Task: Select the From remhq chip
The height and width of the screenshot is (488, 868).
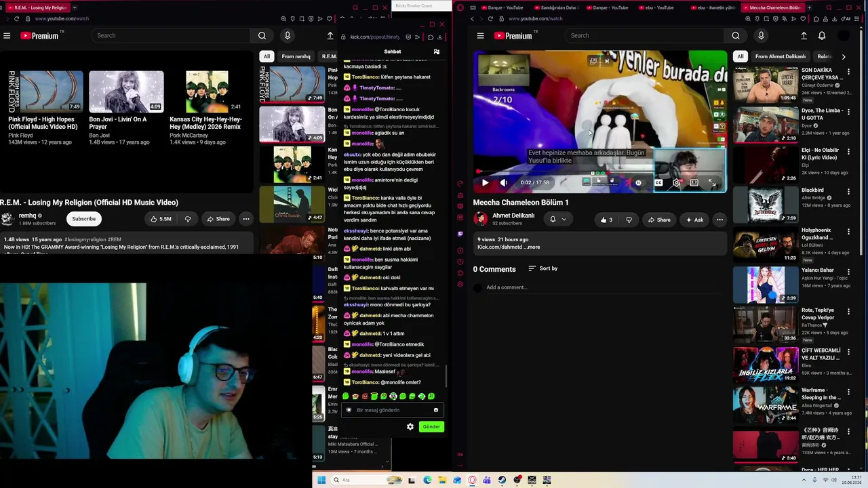Action: (x=296, y=57)
